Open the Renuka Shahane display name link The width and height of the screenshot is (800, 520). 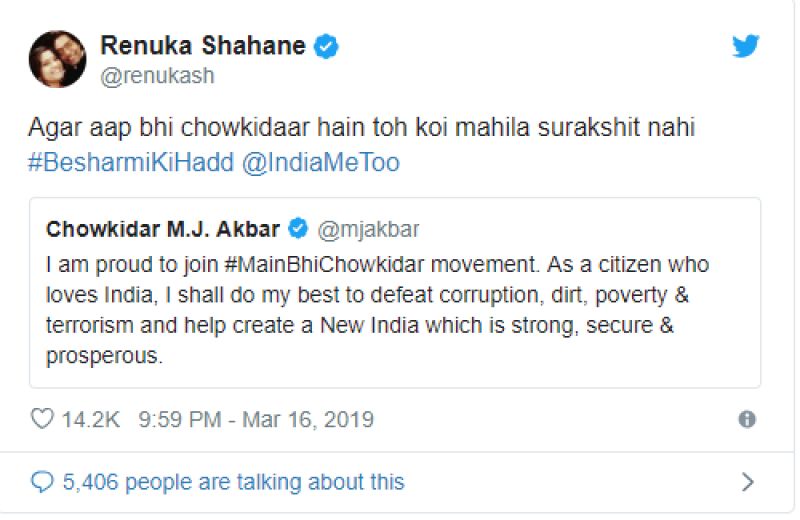(203, 45)
